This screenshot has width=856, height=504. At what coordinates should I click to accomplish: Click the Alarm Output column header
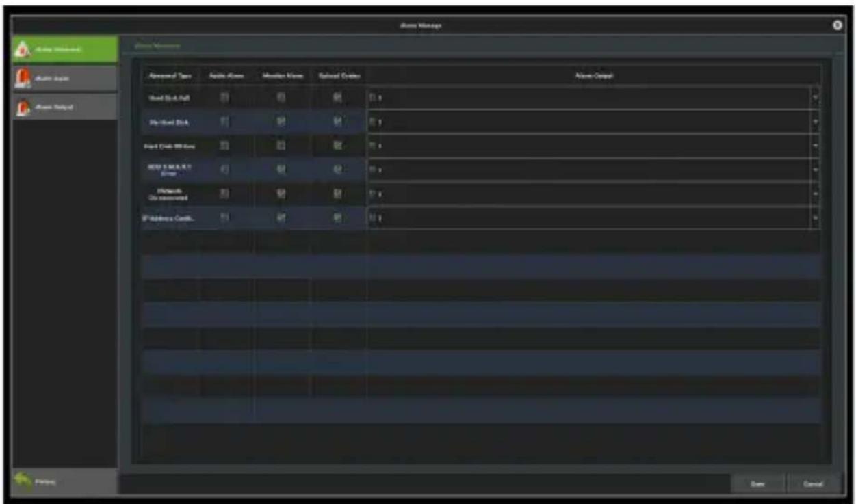[x=593, y=76]
